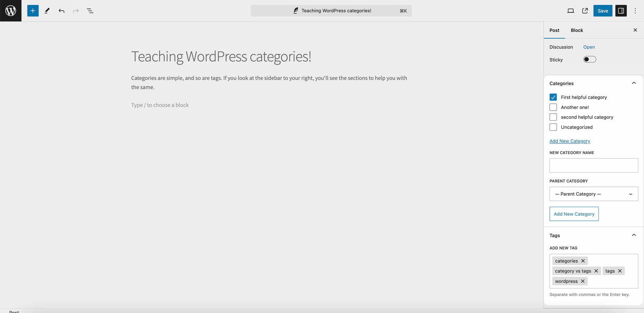Viewport: 644px width, 313px height.
Task: Open the Parent Category dropdown
Action: tap(593, 194)
